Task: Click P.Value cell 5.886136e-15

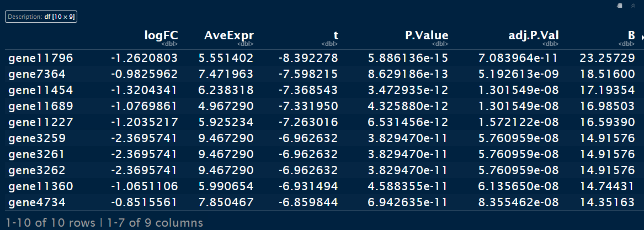Action: point(407,57)
